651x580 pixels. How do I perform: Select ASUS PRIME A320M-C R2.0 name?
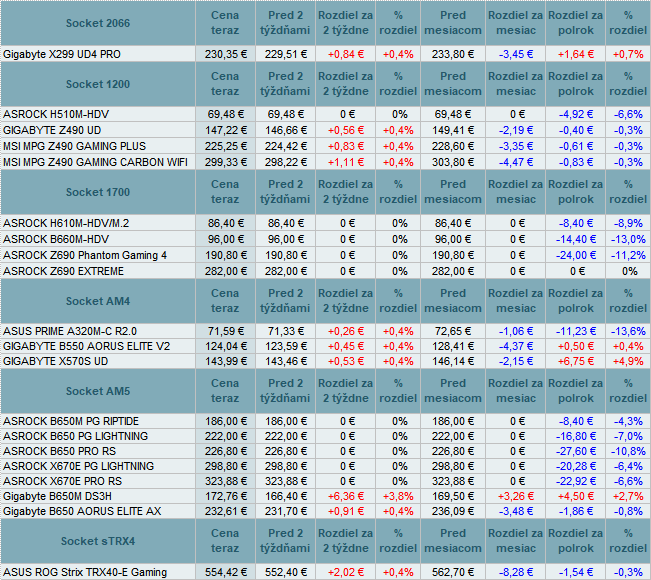pos(70,331)
